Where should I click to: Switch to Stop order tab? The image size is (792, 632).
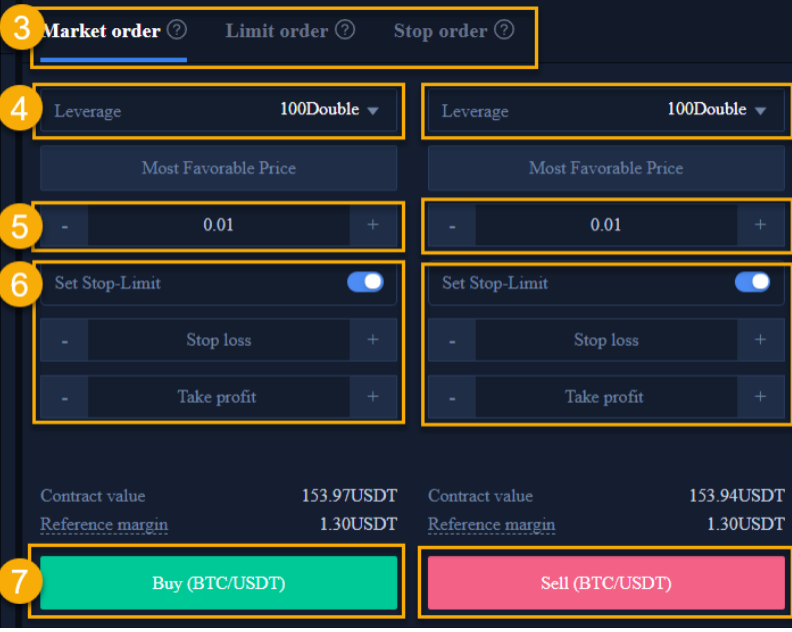point(440,31)
